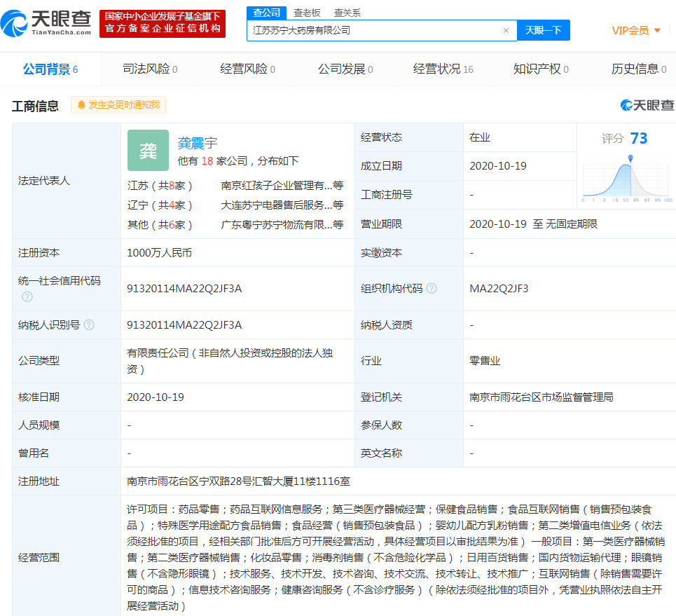Open the 历史信息 tab

(639, 69)
